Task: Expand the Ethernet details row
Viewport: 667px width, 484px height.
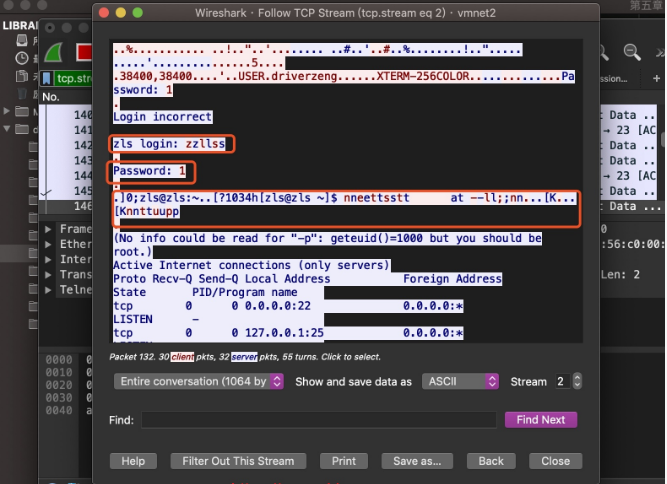Action: coord(48,245)
